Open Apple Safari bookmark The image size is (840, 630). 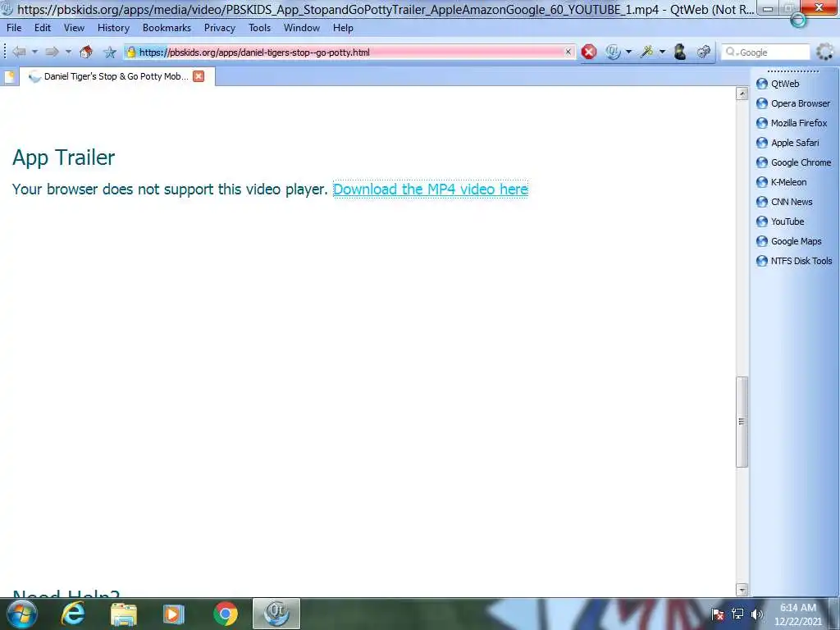point(787,143)
